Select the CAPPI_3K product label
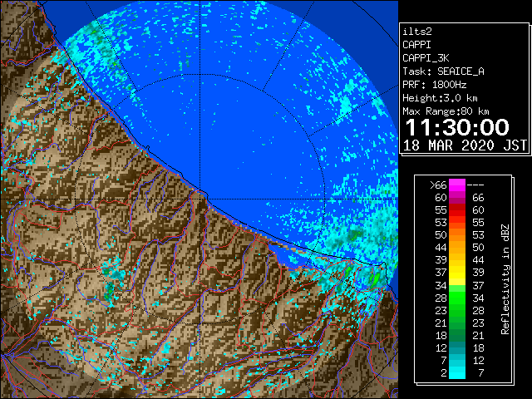Viewport: 532px width, 399px height. pos(426,58)
